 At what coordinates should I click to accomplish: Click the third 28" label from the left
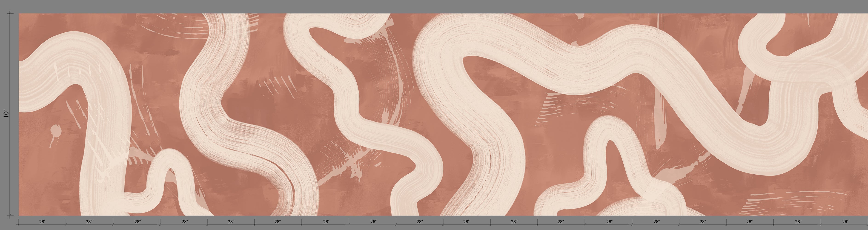point(138,222)
